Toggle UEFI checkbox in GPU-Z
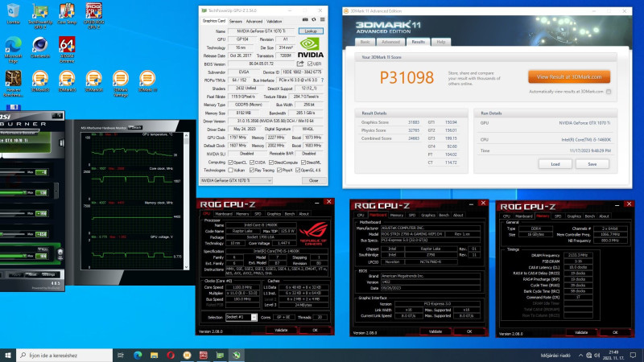This screenshot has height=362, width=644. point(310,64)
